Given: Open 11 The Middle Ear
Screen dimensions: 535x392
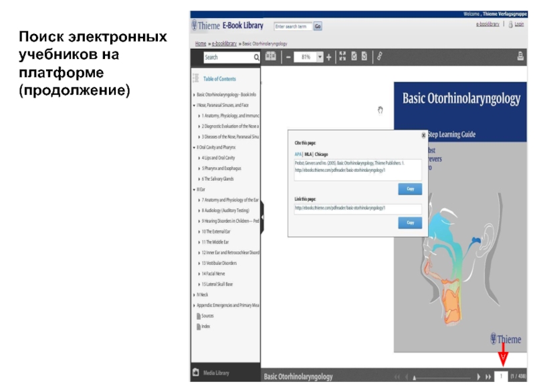Looking at the screenshot, I should click(215, 242).
